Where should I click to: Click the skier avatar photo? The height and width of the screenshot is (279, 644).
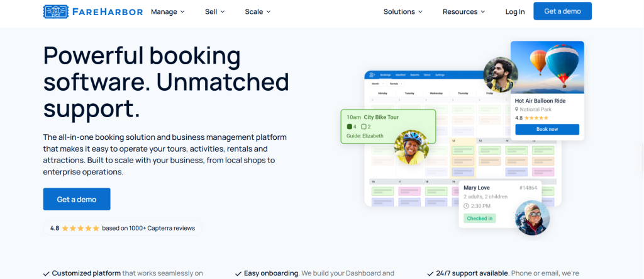point(532,217)
